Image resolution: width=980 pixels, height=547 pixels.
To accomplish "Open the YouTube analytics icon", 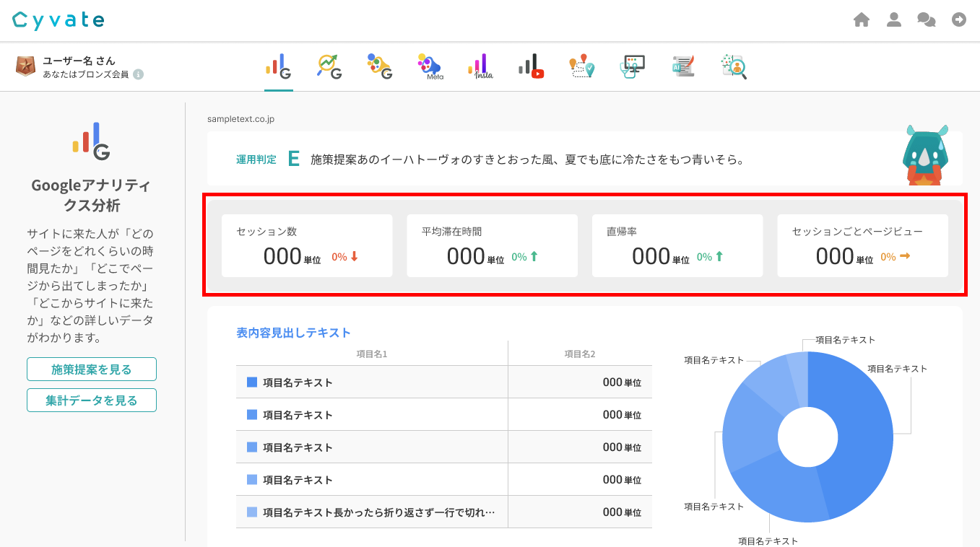I will point(531,66).
